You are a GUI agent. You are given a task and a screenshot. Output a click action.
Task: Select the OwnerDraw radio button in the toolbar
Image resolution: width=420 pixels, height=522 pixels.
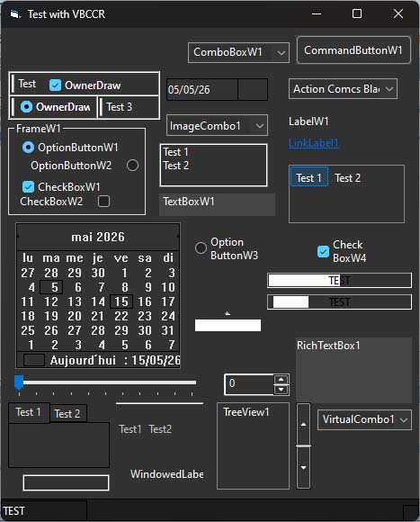click(x=27, y=107)
